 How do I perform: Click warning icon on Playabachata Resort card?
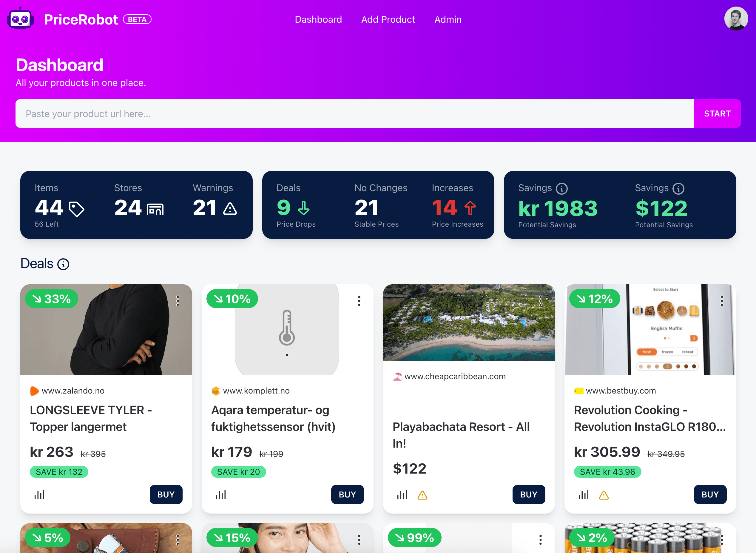422,495
